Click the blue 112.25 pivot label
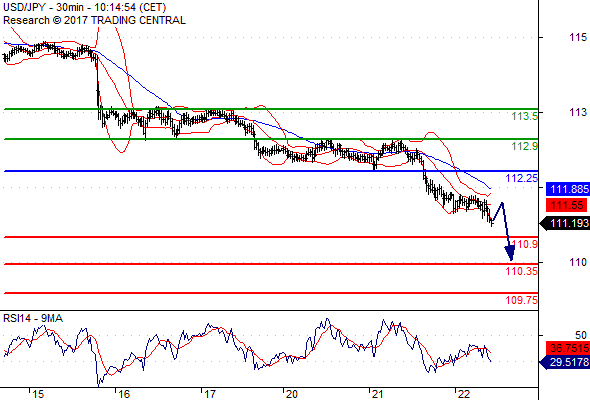This screenshot has width=590, height=400. tap(522, 178)
